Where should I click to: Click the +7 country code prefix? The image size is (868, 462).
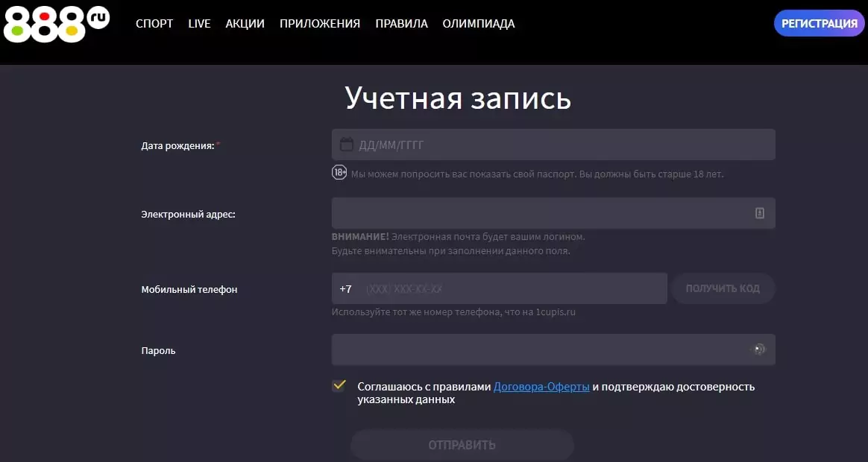point(345,289)
